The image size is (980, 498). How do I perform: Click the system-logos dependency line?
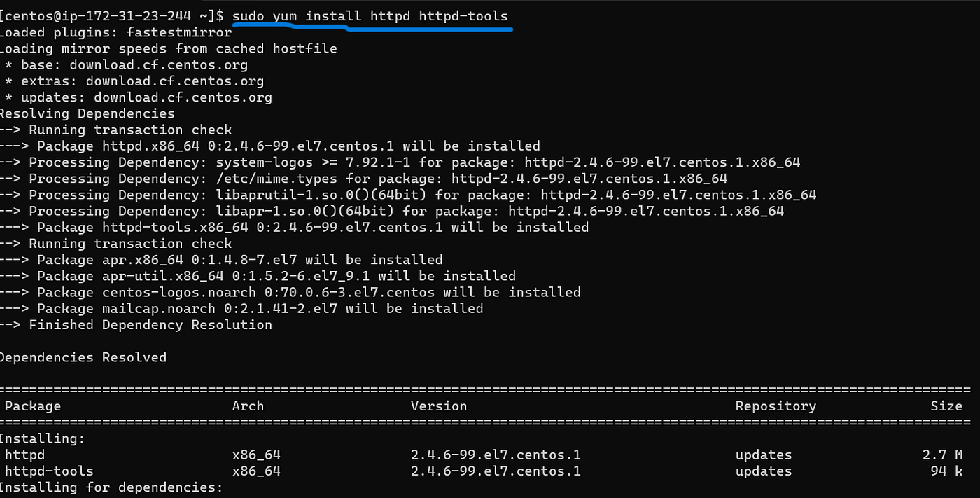tap(400, 162)
